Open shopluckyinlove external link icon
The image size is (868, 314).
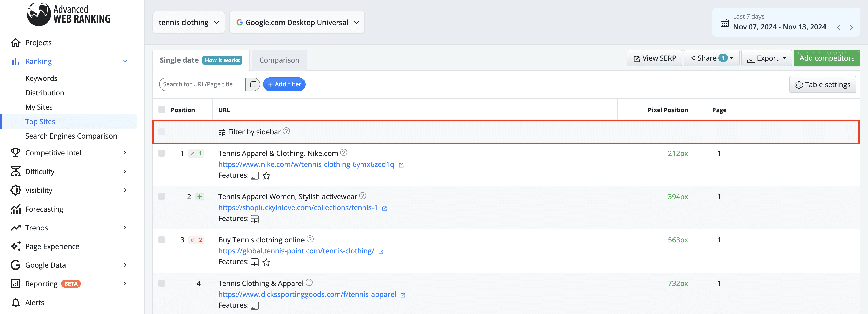pyautogui.click(x=384, y=209)
